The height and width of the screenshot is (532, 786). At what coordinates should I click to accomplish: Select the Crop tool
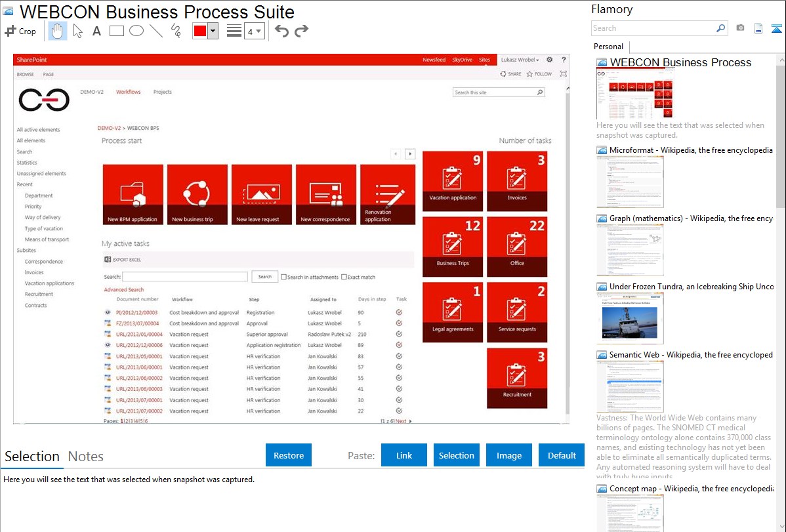point(20,31)
